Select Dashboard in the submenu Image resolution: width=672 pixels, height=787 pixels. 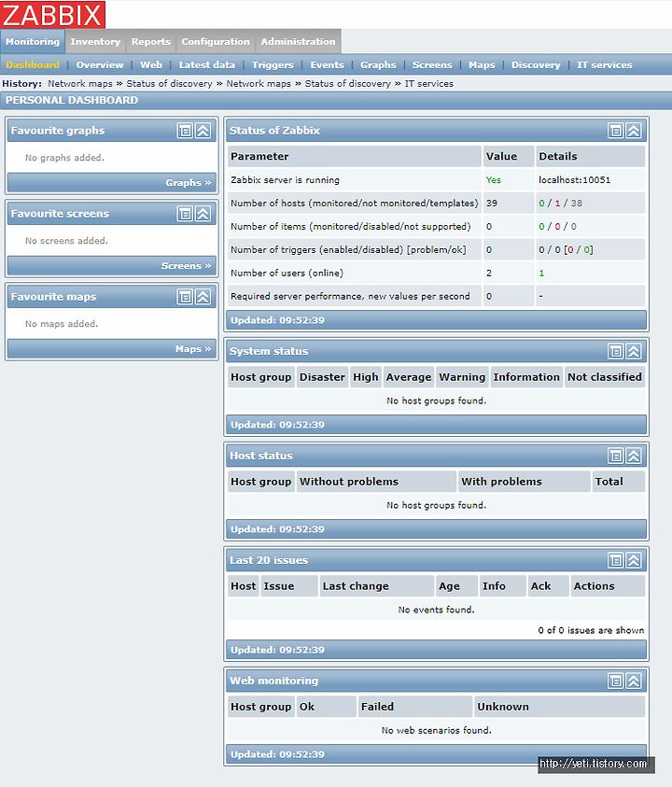point(33,64)
